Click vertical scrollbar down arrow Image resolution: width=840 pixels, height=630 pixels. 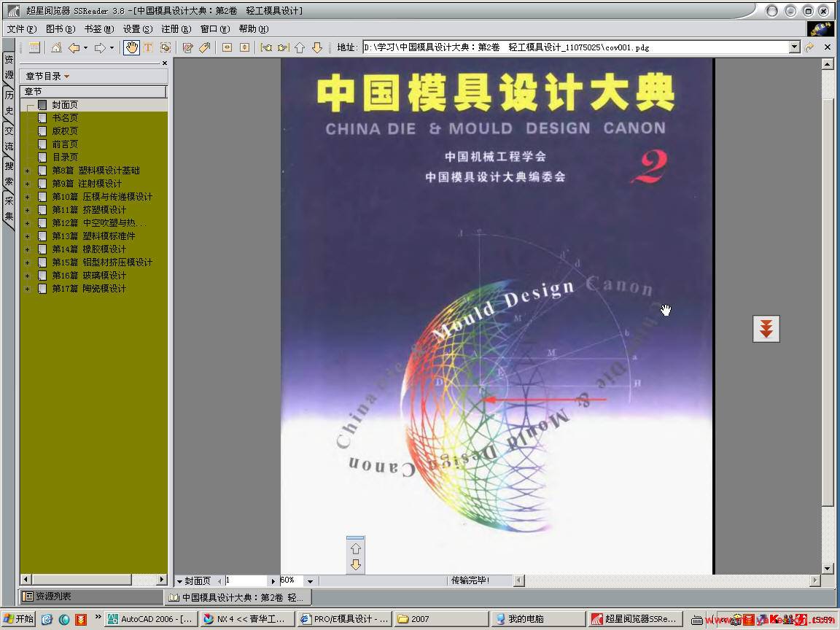[x=827, y=569]
